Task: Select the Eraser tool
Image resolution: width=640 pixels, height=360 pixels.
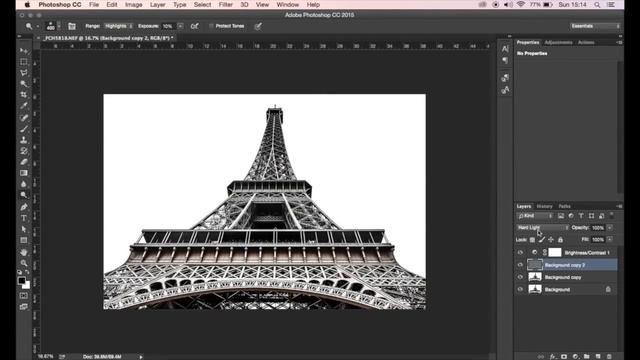Action: (x=24, y=162)
